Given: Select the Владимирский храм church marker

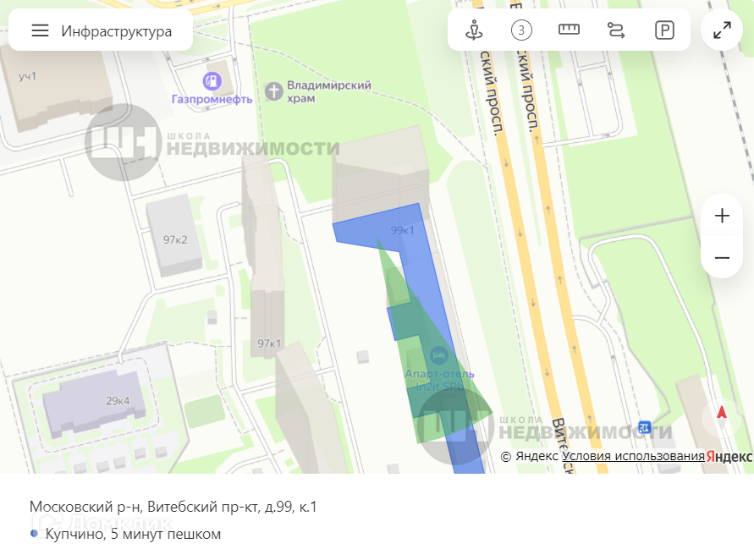Looking at the screenshot, I should 273,91.
